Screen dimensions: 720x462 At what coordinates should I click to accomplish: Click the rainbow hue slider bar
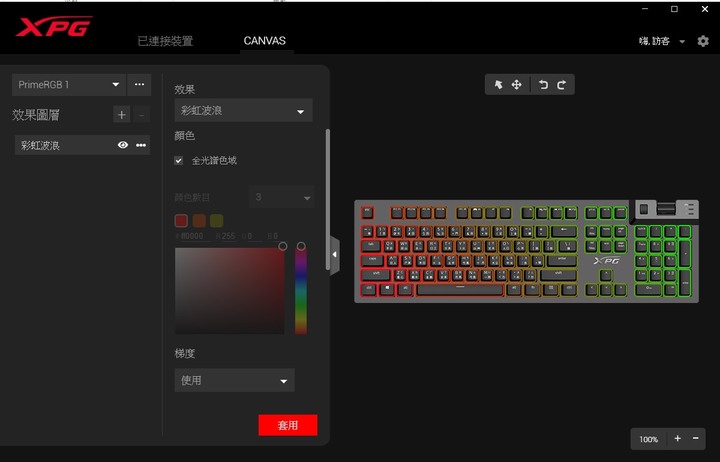coord(301,291)
